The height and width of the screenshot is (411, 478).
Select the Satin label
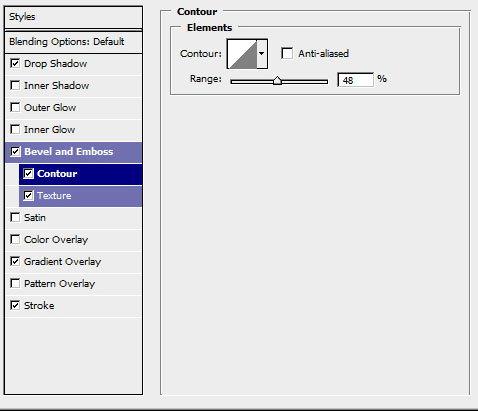pos(35,217)
